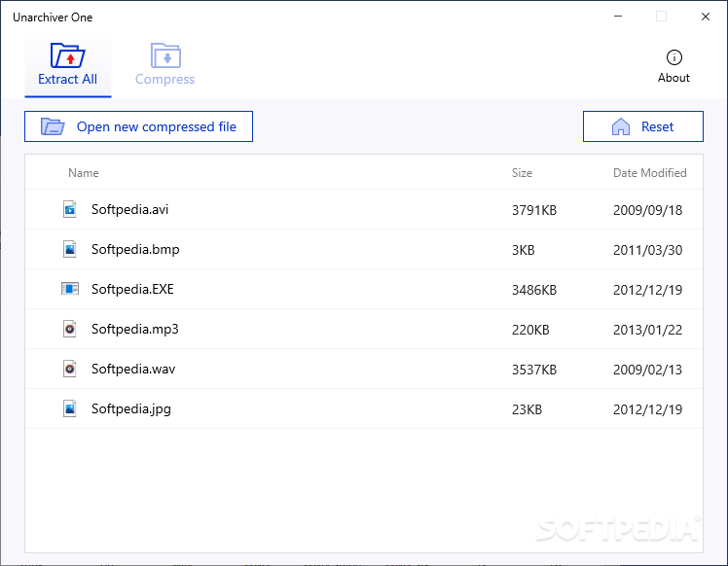
Task: Minimize the Unarchiver One window
Action: 618,17
